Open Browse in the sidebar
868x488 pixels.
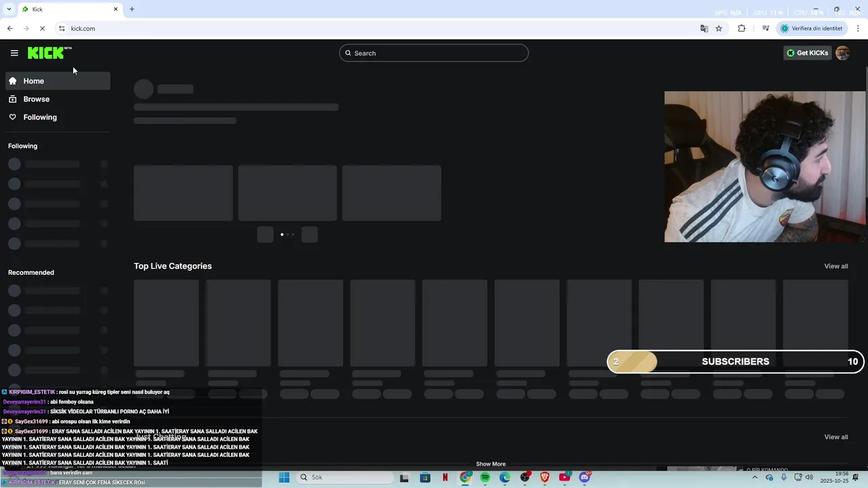[x=58, y=99]
